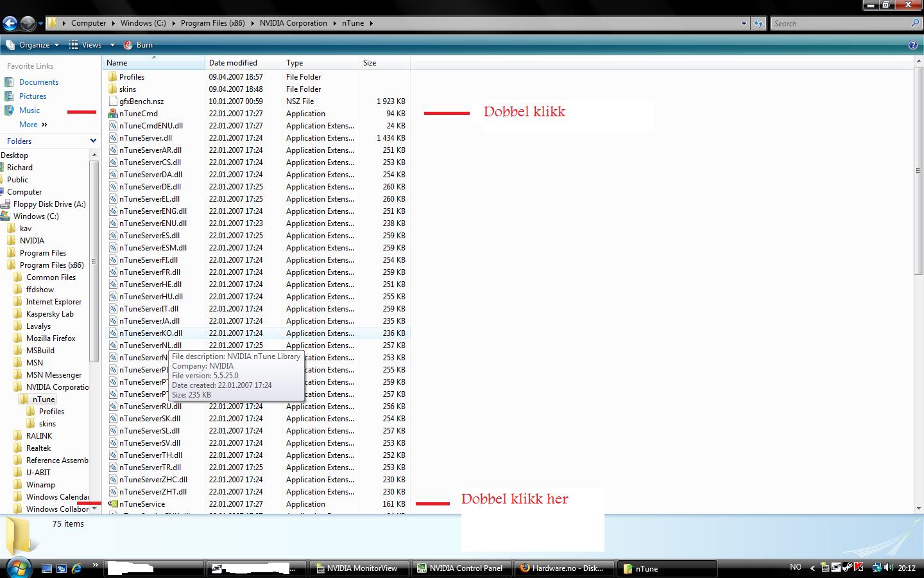Image resolution: width=924 pixels, height=578 pixels.
Task: Select Desktop in the folder tree
Action: click(x=14, y=155)
